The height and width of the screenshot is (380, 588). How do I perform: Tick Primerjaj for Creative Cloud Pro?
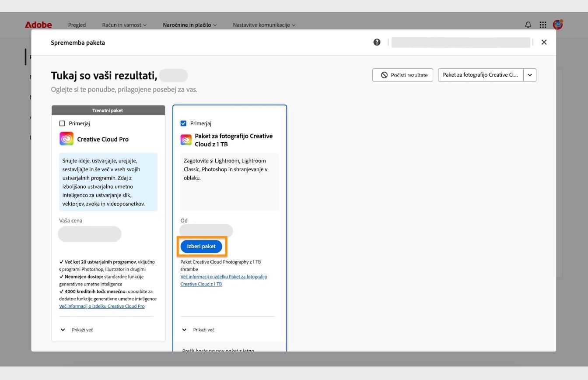point(62,123)
